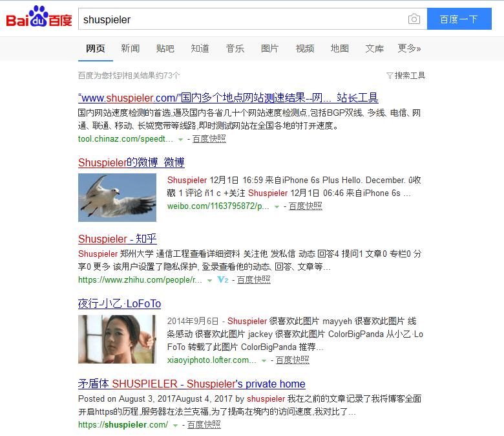Expand the 更多» categories menu
The width and height of the screenshot is (504, 436).
point(409,49)
